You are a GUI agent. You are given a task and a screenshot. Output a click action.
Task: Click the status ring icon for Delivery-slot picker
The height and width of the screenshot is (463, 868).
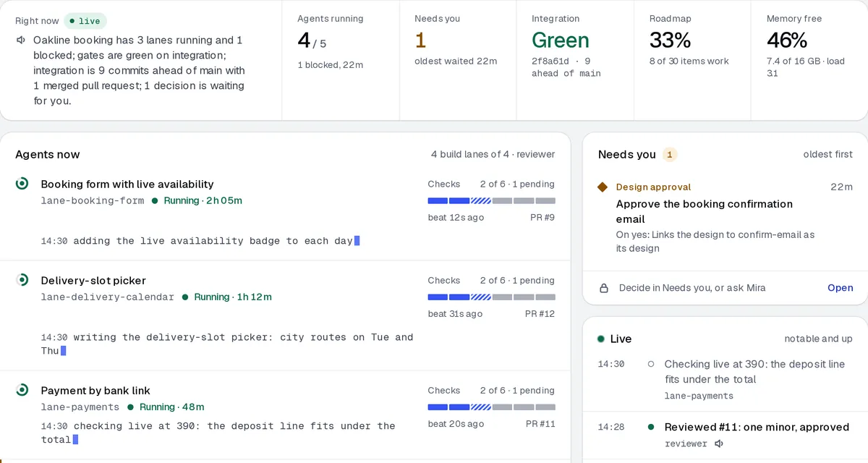click(x=22, y=280)
